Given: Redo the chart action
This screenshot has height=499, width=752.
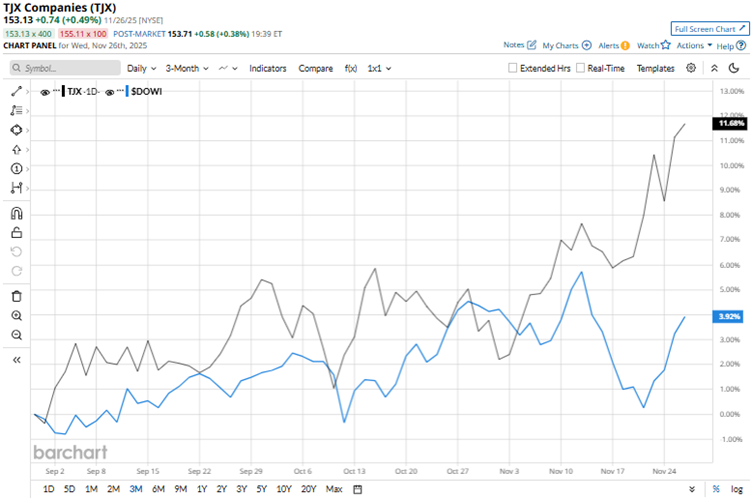Looking at the screenshot, I should [x=16, y=271].
